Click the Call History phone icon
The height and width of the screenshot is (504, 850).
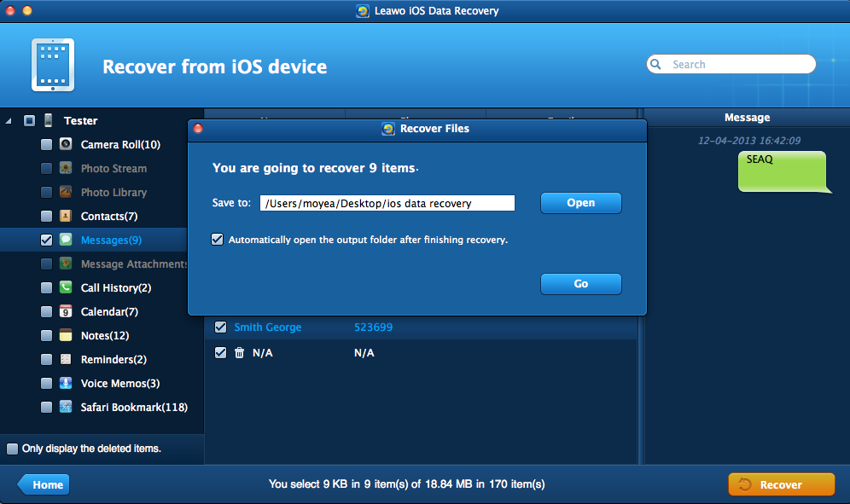(x=66, y=287)
